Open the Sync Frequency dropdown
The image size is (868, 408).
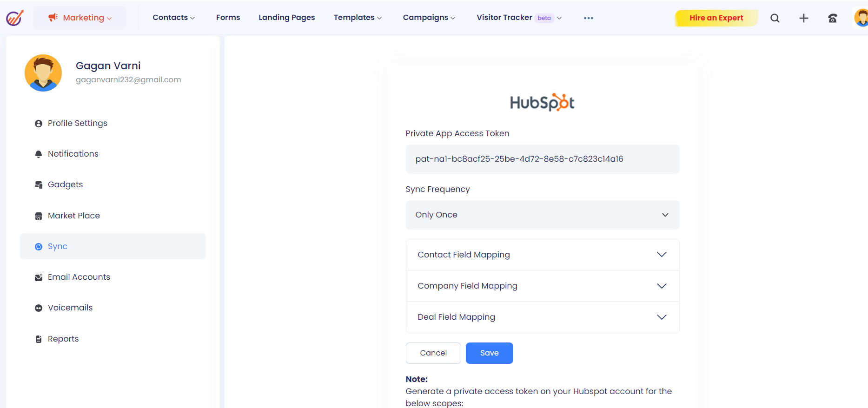542,215
